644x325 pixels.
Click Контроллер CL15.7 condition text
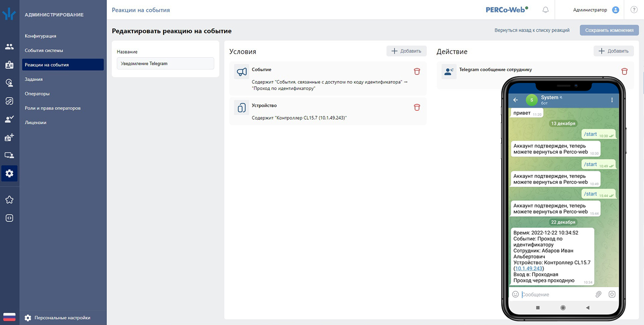pyautogui.click(x=299, y=117)
